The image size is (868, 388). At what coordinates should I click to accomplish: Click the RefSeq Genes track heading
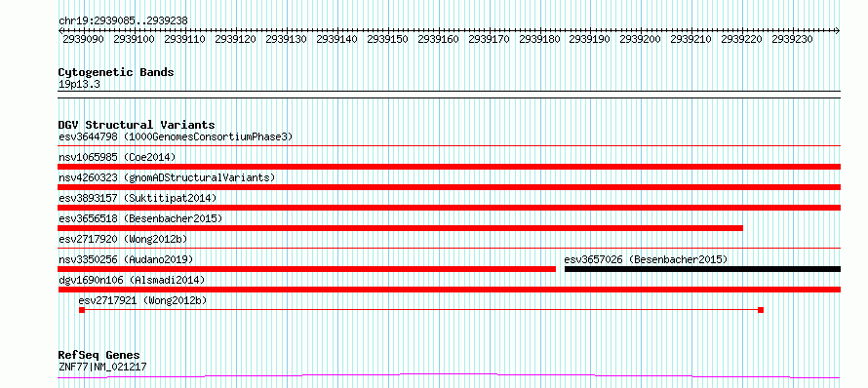click(x=99, y=355)
